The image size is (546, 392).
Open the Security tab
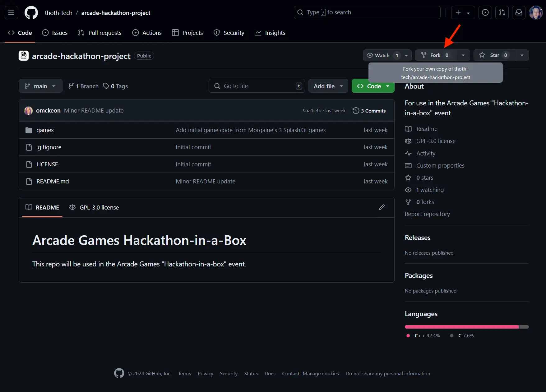(x=229, y=33)
